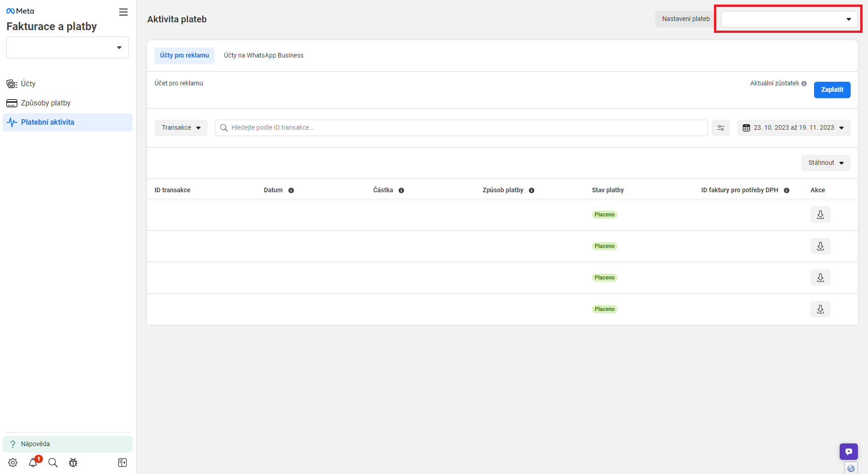Screen dimensions: 868x474
Task: Show info for Aktuální zůstatek
Action: coord(804,84)
